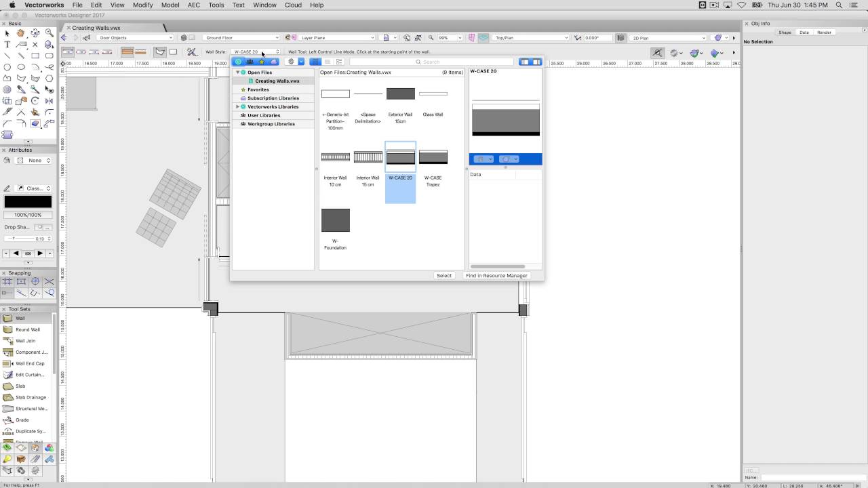Viewport: 868px width, 488px height.
Task: Open the AEC menu
Action: coord(194,5)
